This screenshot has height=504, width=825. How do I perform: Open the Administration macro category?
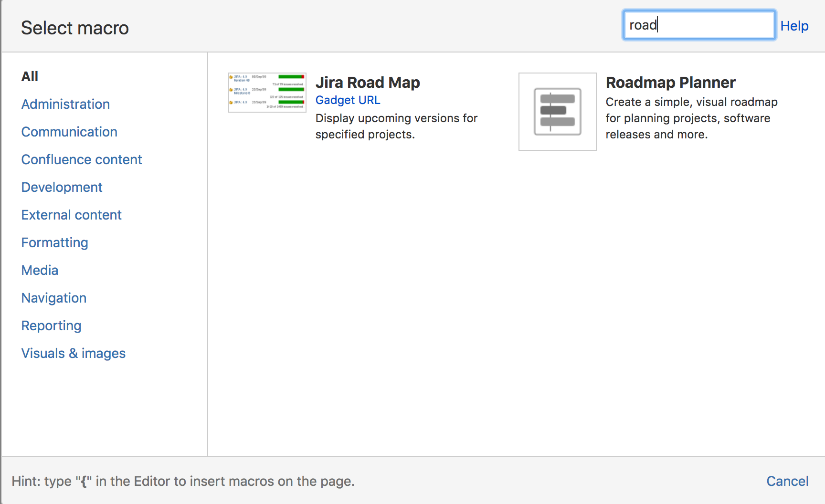(x=65, y=104)
